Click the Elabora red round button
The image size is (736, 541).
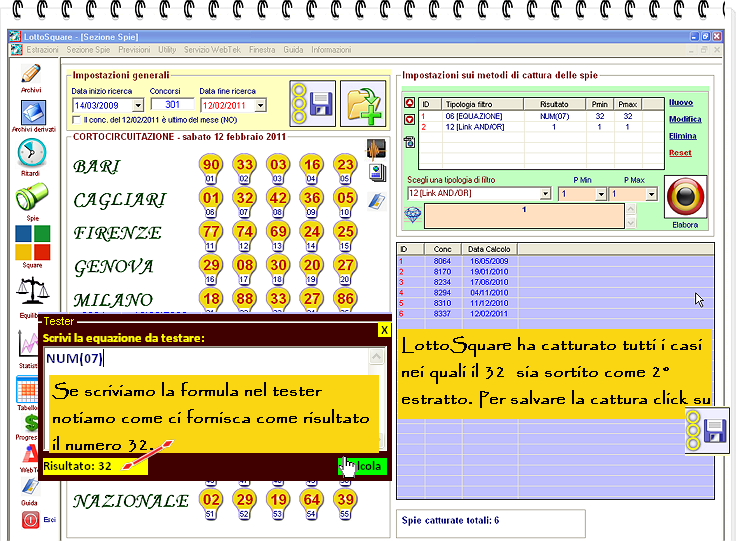pos(685,197)
